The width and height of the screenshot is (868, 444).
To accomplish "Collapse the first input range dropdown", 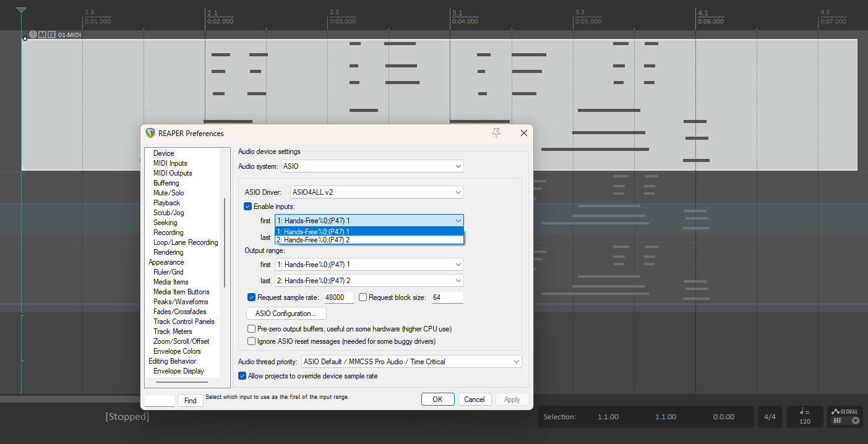I will pos(369,220).
